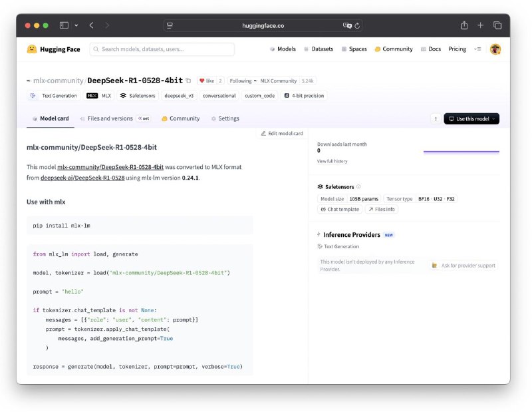532x412 pixels.
Task: Switch to the Model card tab
Action: (51, 118)
